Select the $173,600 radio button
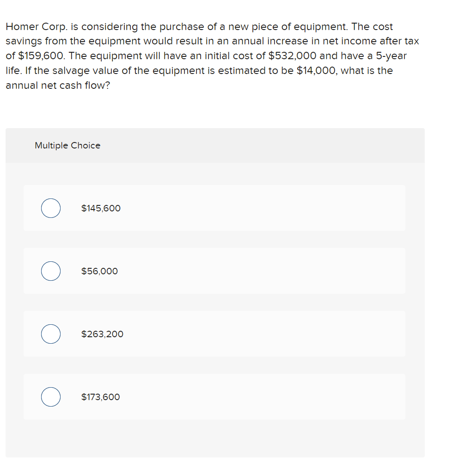This screenshot has height=476, width=452. [50, 397]
